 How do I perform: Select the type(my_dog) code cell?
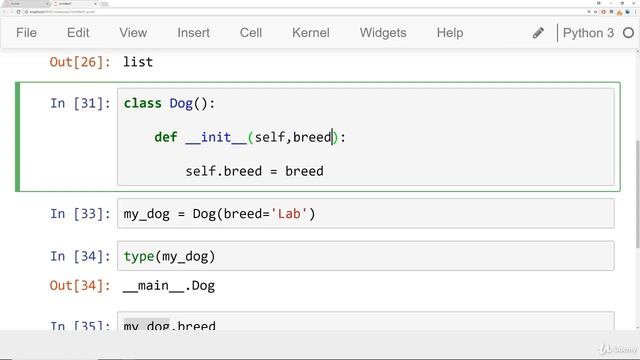366,256
